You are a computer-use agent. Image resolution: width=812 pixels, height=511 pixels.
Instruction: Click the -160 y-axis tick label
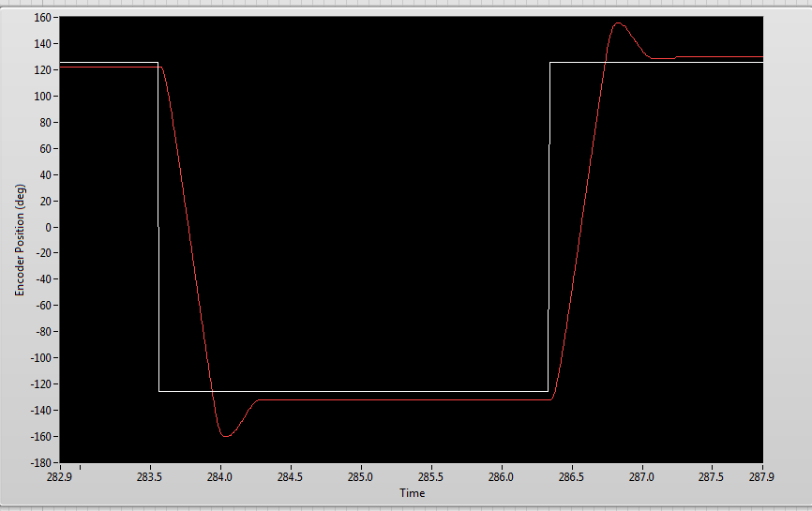41,436
